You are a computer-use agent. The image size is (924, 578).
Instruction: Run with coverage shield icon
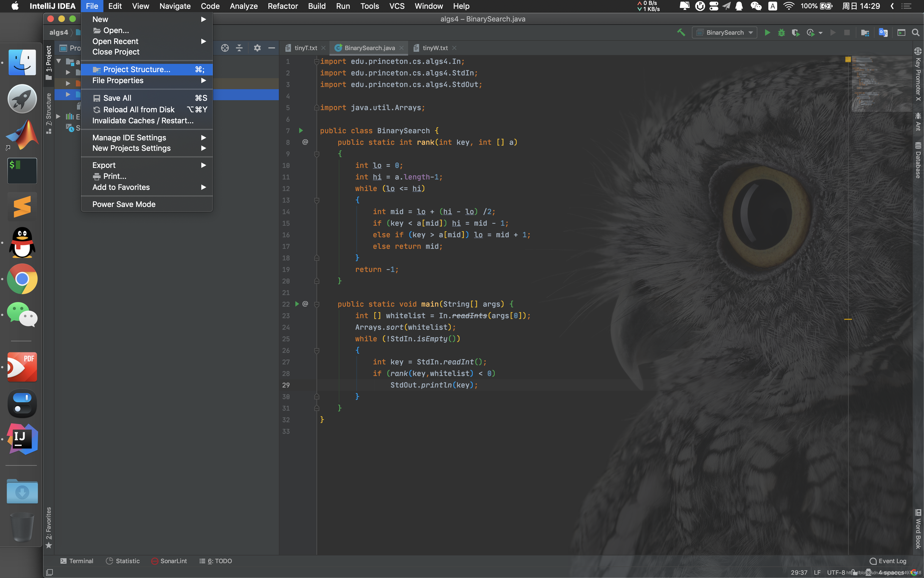point(795,32)
